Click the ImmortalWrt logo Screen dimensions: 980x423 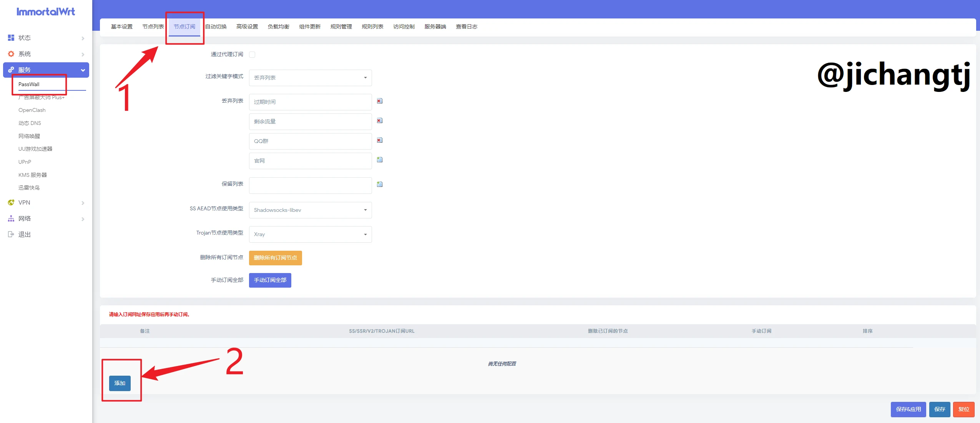click(x=46, y=12)
